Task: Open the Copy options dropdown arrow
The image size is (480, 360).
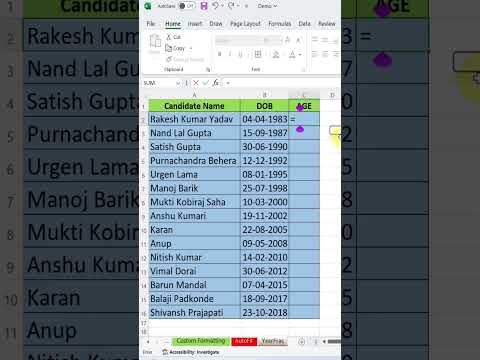Action: (191, 49)
